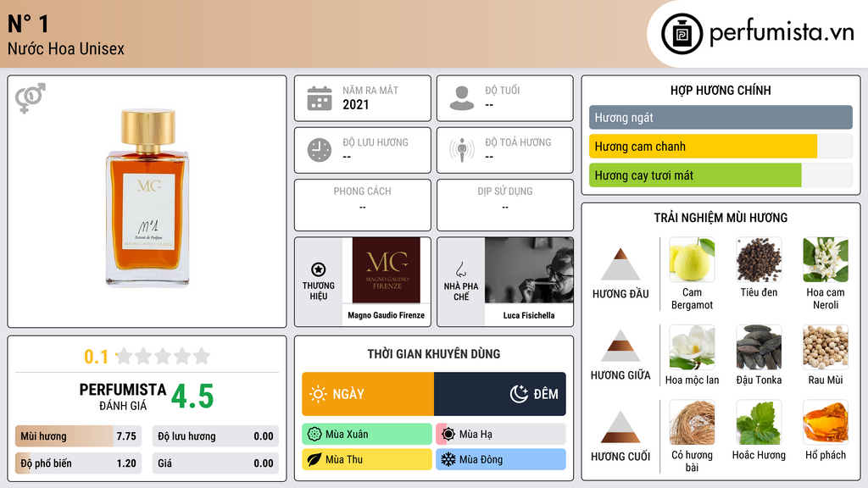This screenshot has height=488, width=868.
Task: Click the N° 1 perfume title
Action: point(28,24)
